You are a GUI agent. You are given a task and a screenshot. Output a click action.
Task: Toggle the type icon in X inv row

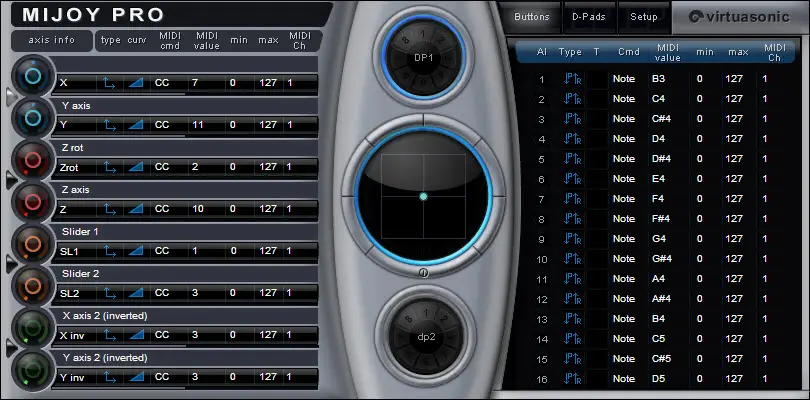(x=110, y=335)
